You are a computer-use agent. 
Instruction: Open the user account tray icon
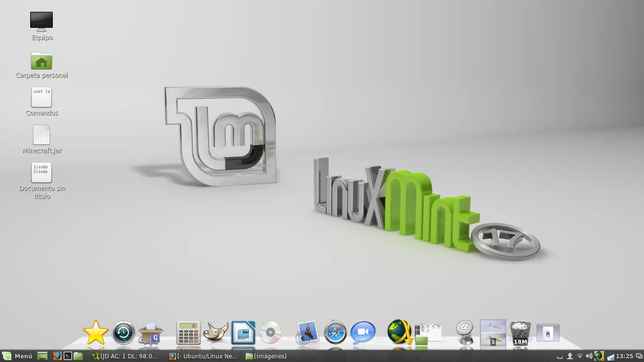point(570,356)
